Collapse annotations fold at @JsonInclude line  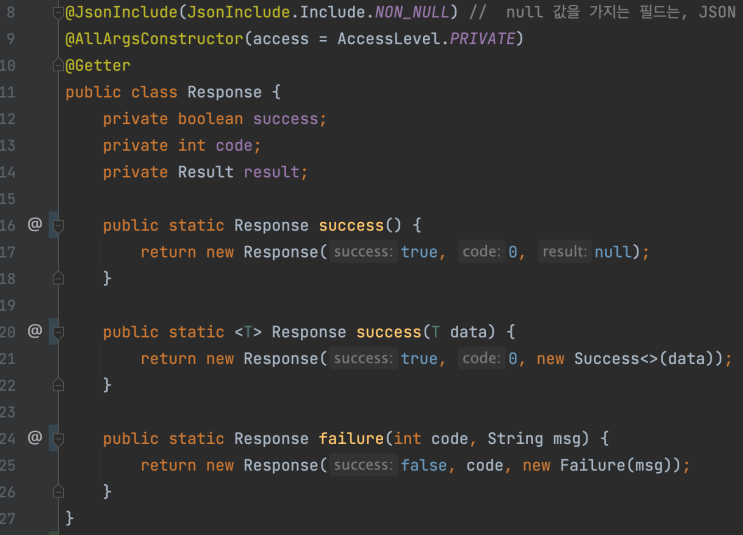[x=58, y=13]
